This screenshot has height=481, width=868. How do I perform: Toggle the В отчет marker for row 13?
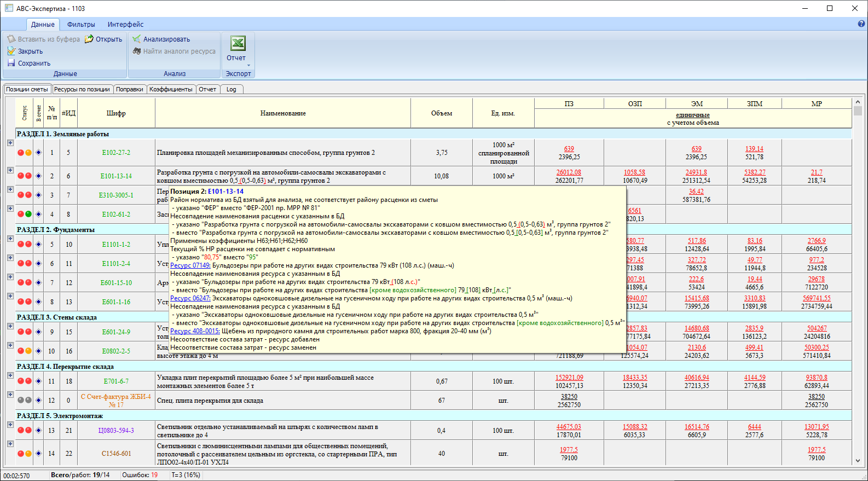point(38,431)
